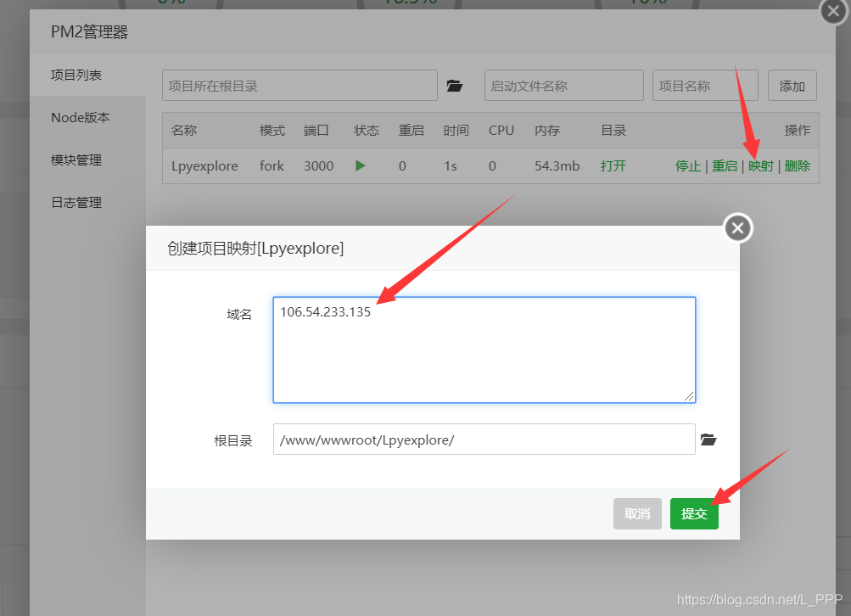
Task: Click the 状态 column header
Action: click(367, 131)
